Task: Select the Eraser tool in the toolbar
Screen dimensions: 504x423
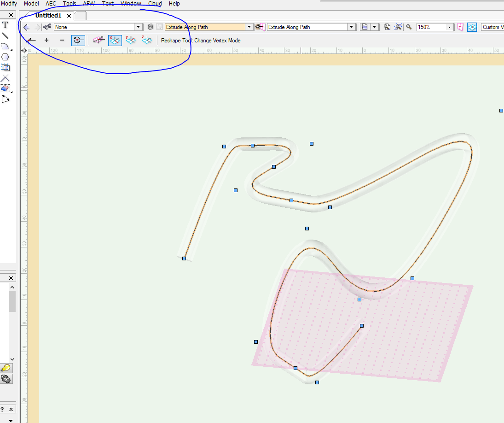Action: point(6,88)
